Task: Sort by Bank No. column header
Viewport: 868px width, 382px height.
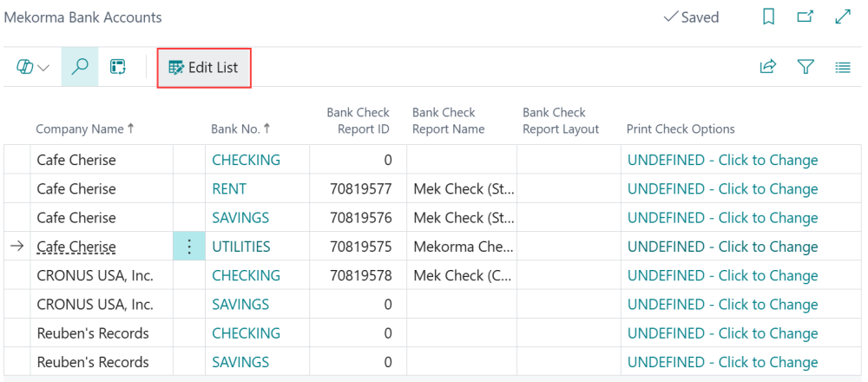Action: tap(240, 129)
